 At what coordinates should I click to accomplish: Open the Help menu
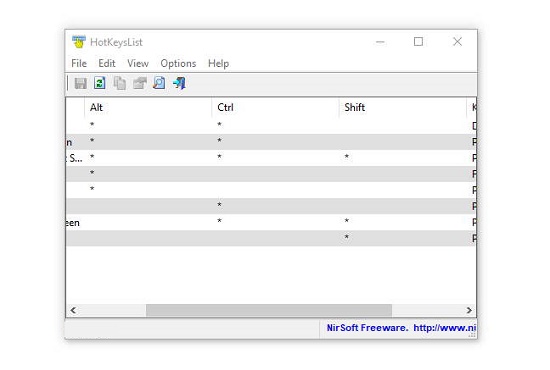click(219, 63)
